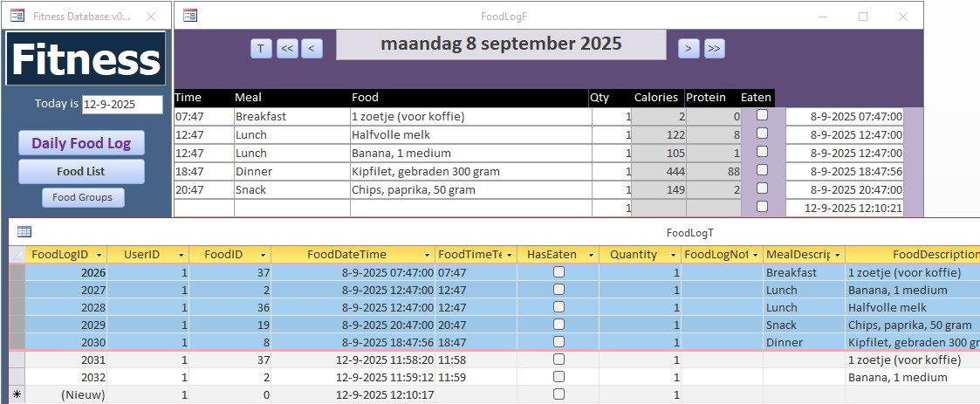980x404 pixels.
Task: Select row for FoodLogID 2031 via selector
Action: coord(17,359)
